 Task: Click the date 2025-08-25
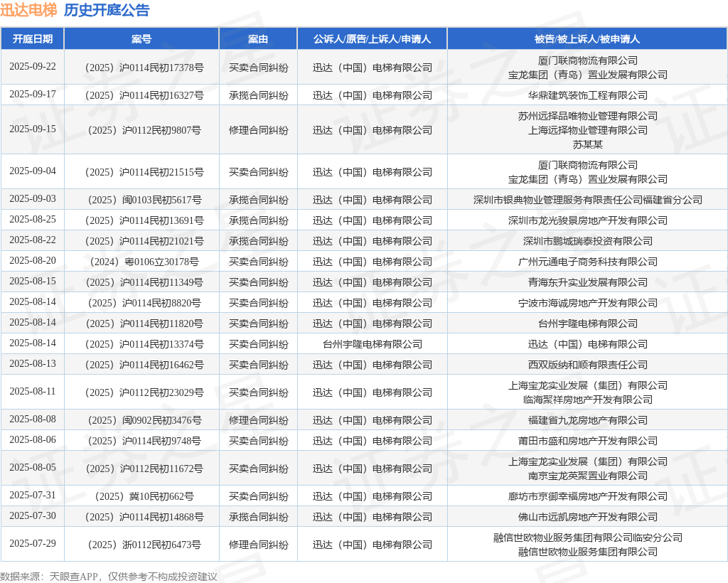click(33, 219)
